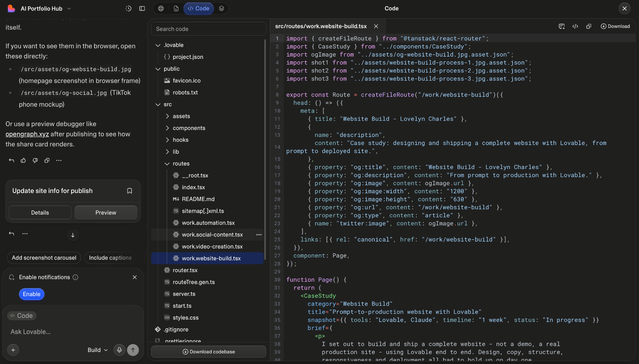Open the document file view icon

pyautogui.click(x=176, y=9)
